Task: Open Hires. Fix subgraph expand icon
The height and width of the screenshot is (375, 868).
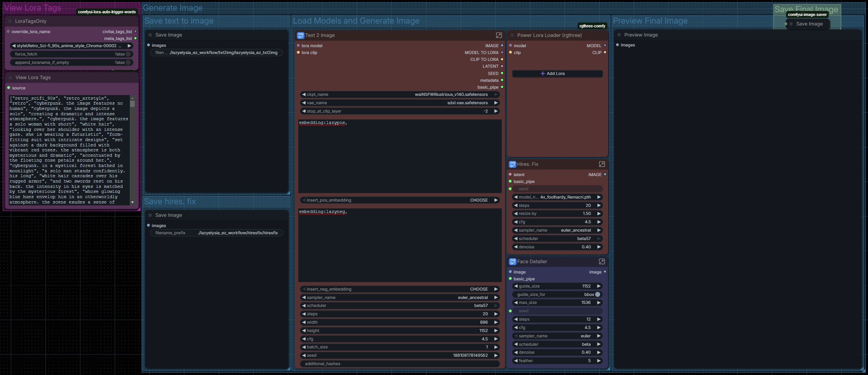Action: (x=602, y=164)
